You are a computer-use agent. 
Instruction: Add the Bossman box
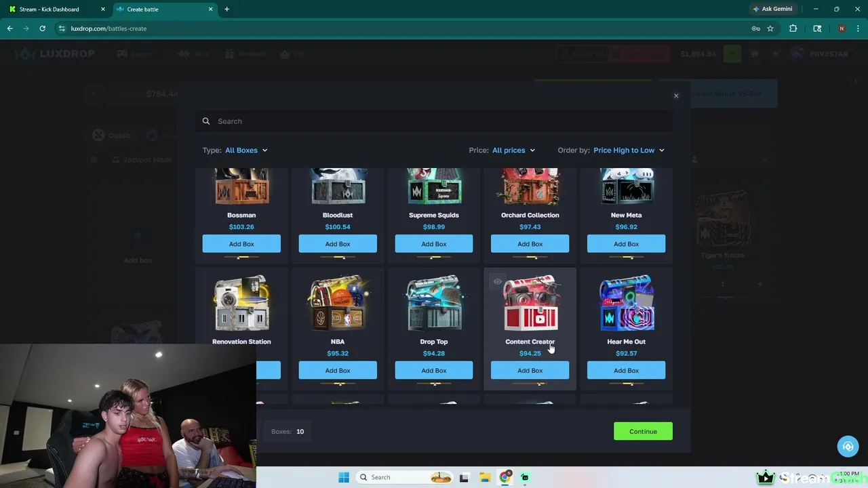241,244
